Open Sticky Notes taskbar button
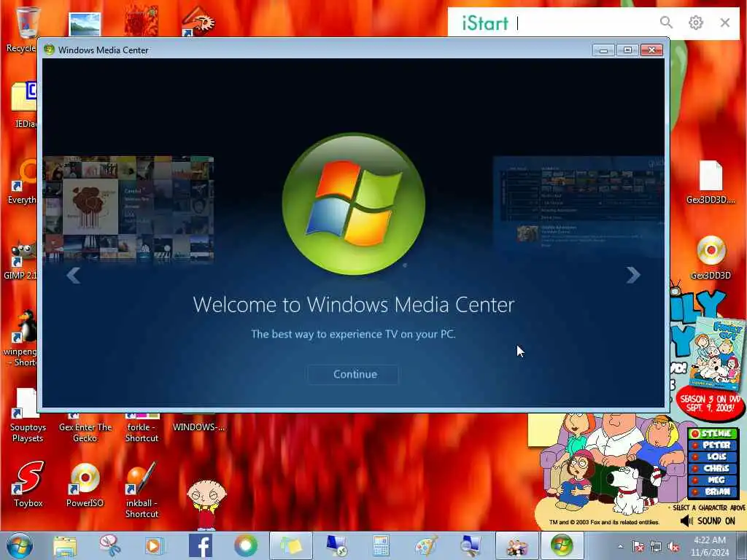This screenshot has width=747, height=560. pos(291,545)
